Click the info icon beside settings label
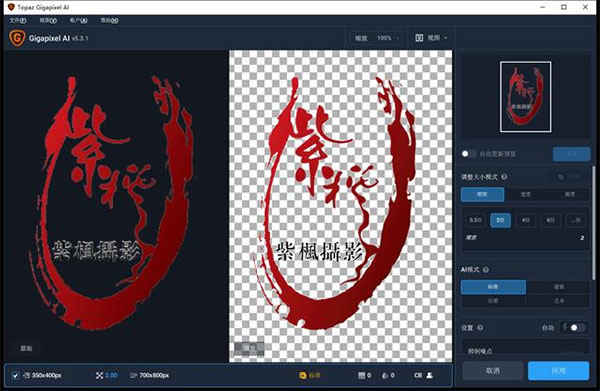 point(480,328)
